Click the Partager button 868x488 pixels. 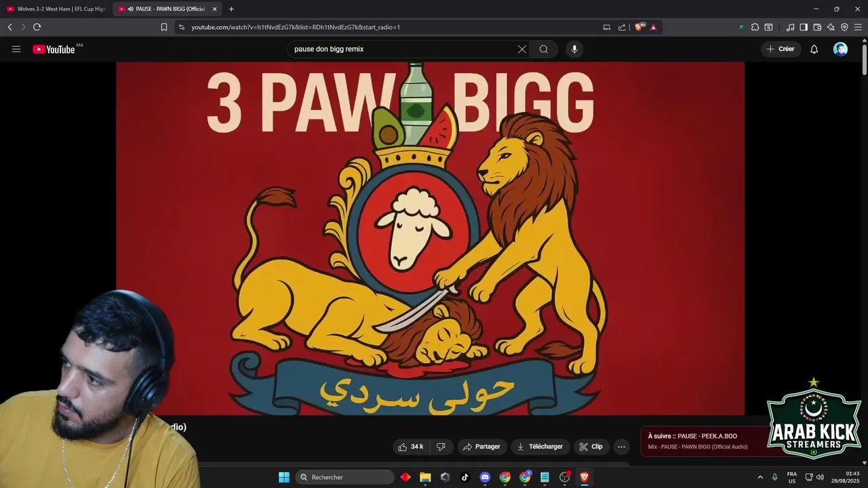point(481,447)
